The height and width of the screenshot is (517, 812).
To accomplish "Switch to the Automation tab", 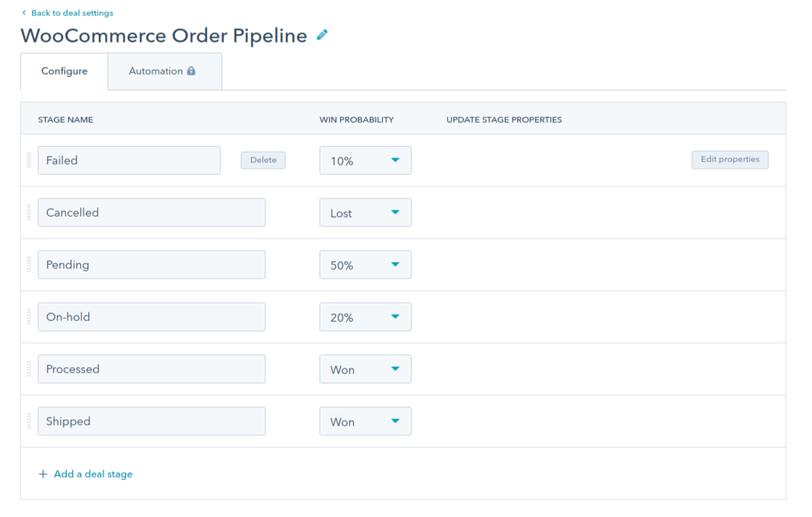I will click(x=164, y=71).
